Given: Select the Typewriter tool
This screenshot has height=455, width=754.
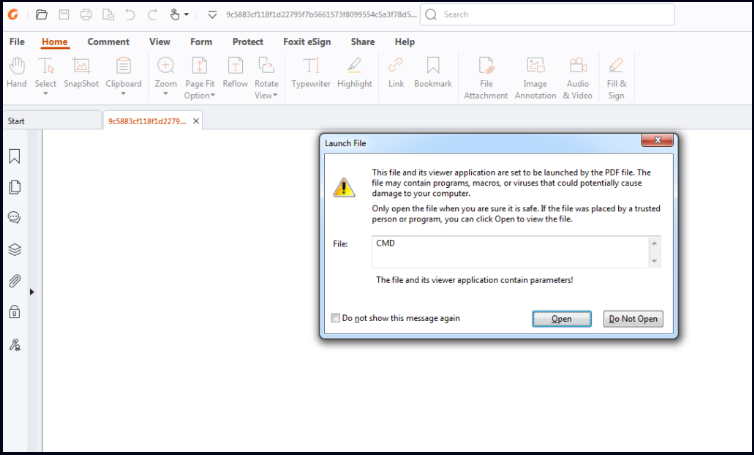Looking at the screenshot, I should tap(311, 73).
